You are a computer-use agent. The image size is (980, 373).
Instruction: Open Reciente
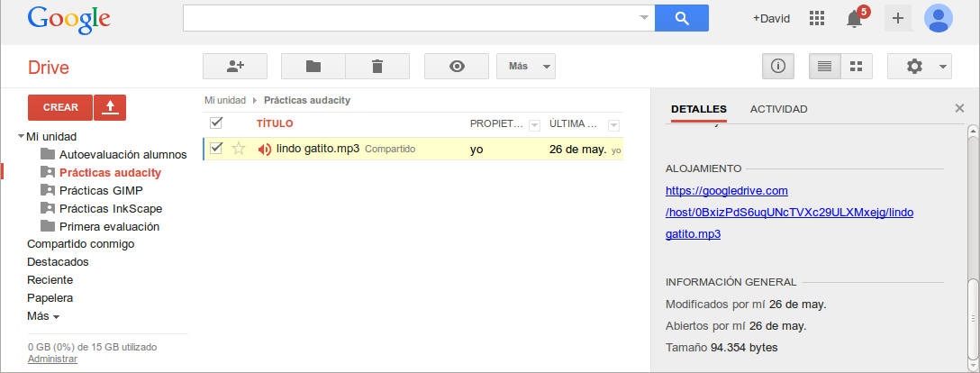pyautogui.click(x=50, y=280)
